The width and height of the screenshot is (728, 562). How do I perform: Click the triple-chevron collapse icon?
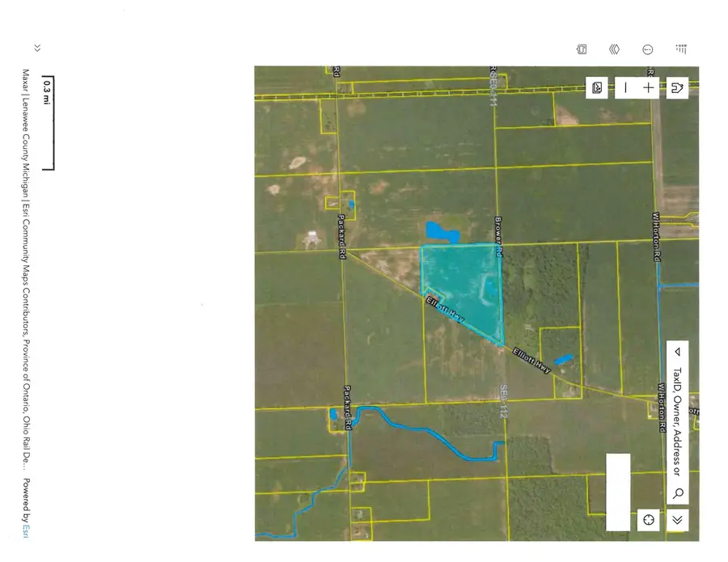[615, 49]
